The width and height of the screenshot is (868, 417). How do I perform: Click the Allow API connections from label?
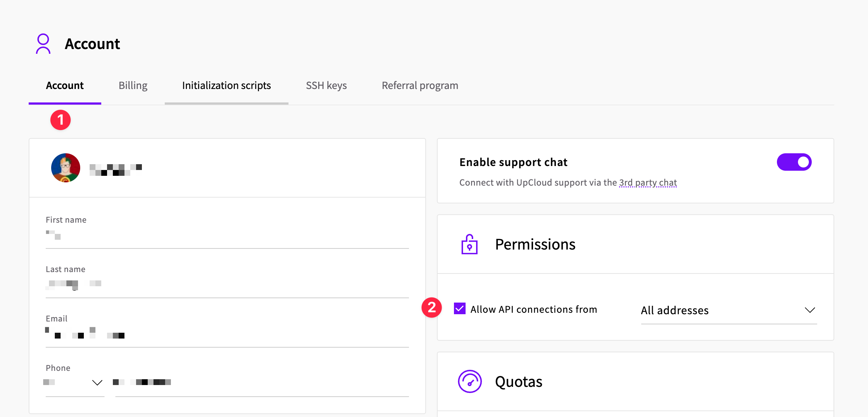[x=533, y=309]
